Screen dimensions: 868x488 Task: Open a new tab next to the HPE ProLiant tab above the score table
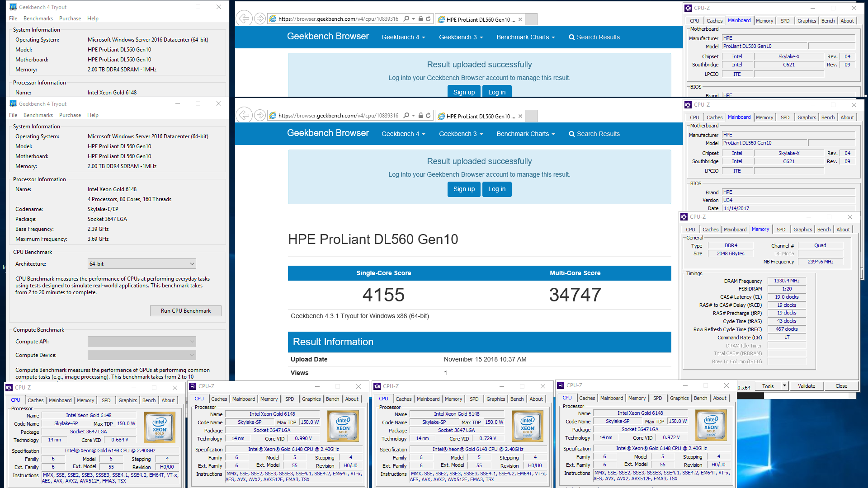click(x=532, y=116)
